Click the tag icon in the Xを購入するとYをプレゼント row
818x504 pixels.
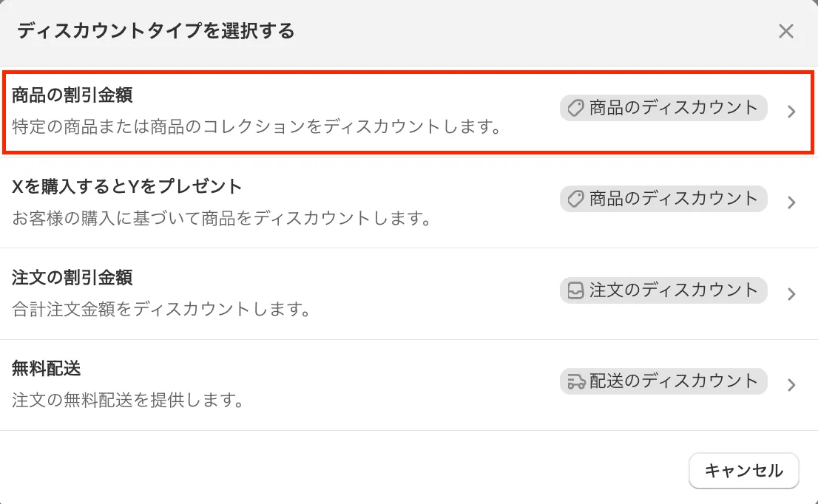[x=575, y=199]
